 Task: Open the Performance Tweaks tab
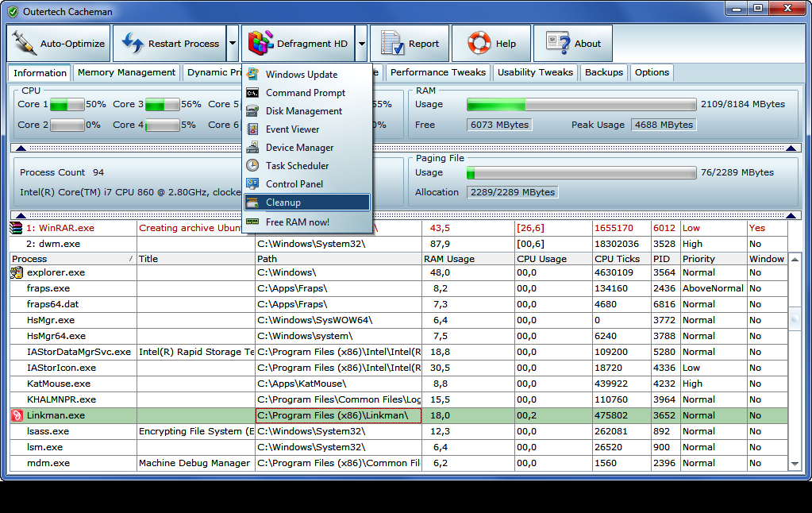437,72
